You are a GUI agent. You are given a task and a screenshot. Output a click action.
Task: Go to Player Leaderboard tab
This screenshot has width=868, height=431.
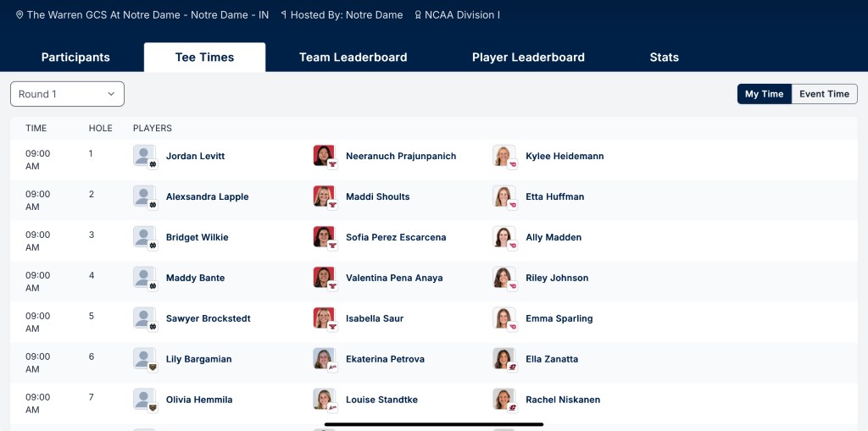pos(528,58)
